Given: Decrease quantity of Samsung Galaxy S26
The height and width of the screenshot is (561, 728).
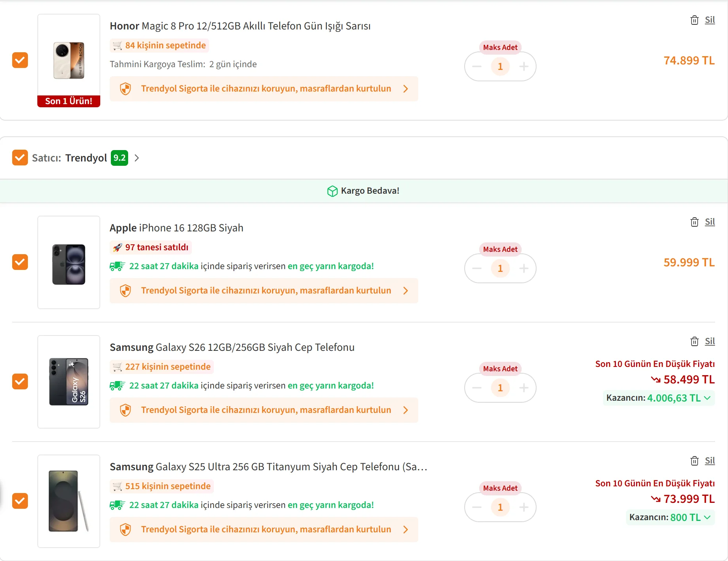Looking at the screenshot, I should pos(477,388).
